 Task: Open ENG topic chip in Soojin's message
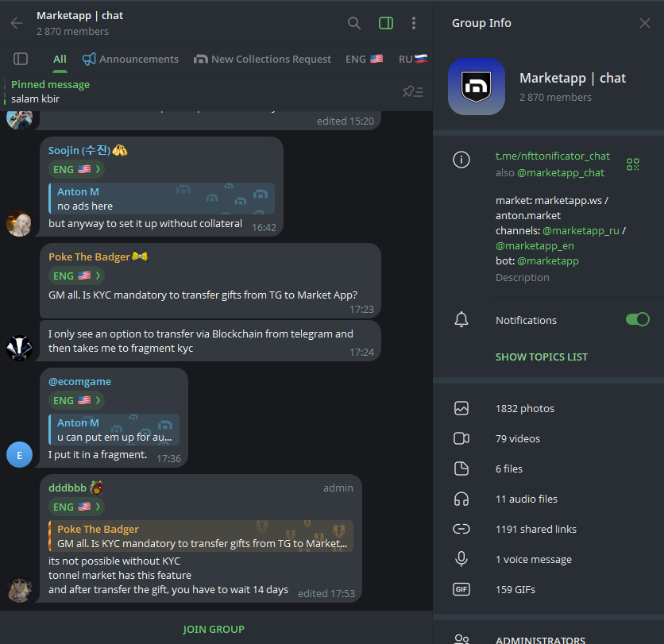77,169
